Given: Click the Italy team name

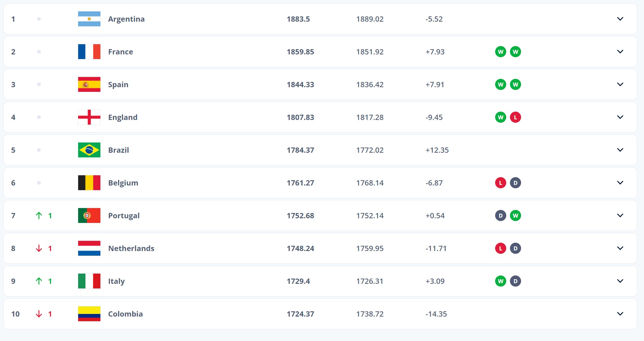Looking at the screenshot, I should coord(116,281).
